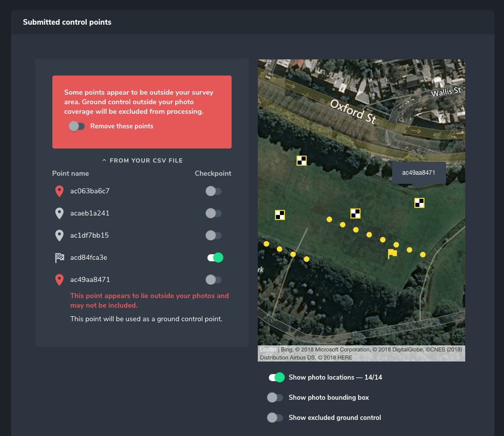Click the GCP marker under the ac49aa8471 tooltip

[419, 202]
